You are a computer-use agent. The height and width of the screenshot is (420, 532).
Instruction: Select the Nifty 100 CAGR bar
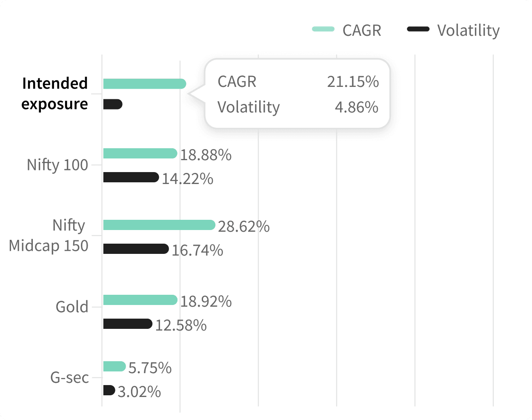click(x=140, y=153)
